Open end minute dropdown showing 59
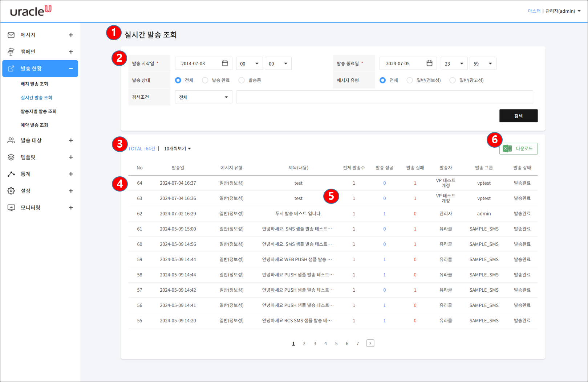Image resolution: width=588 pixels, height=382 pixels. tap(483, 63)
